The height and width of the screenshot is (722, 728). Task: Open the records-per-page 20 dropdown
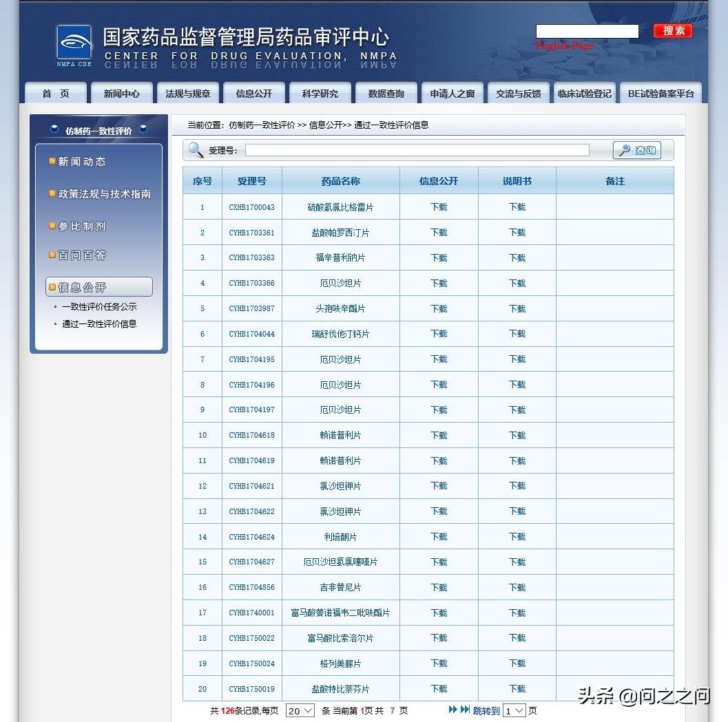click(x=300, y=710)
